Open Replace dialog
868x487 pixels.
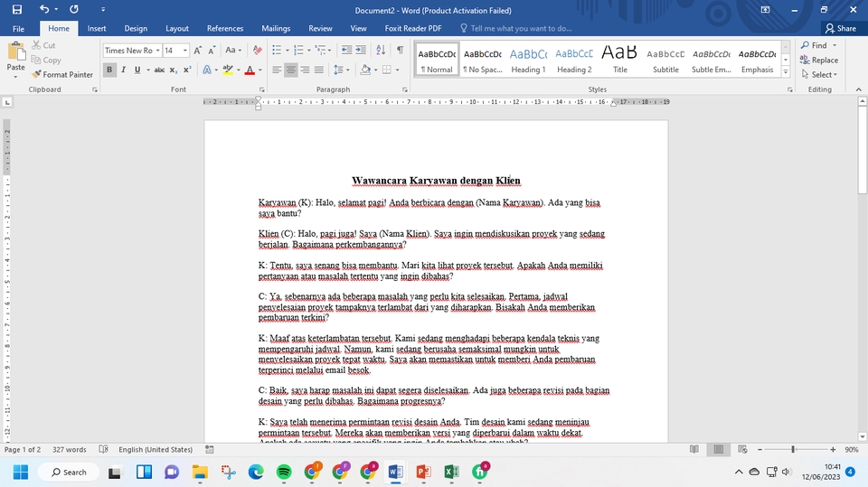click(x=819, y=60)
